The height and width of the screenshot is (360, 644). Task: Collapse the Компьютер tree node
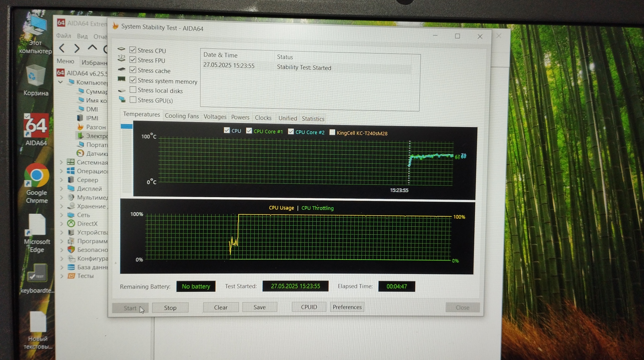[61, 82]
